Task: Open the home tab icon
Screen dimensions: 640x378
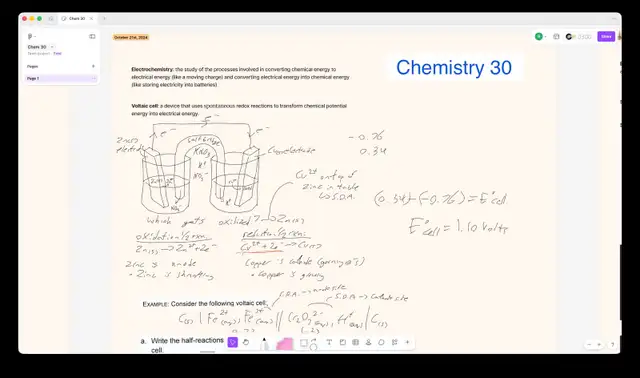Action: pyautogui.click(x=51, y=18)
